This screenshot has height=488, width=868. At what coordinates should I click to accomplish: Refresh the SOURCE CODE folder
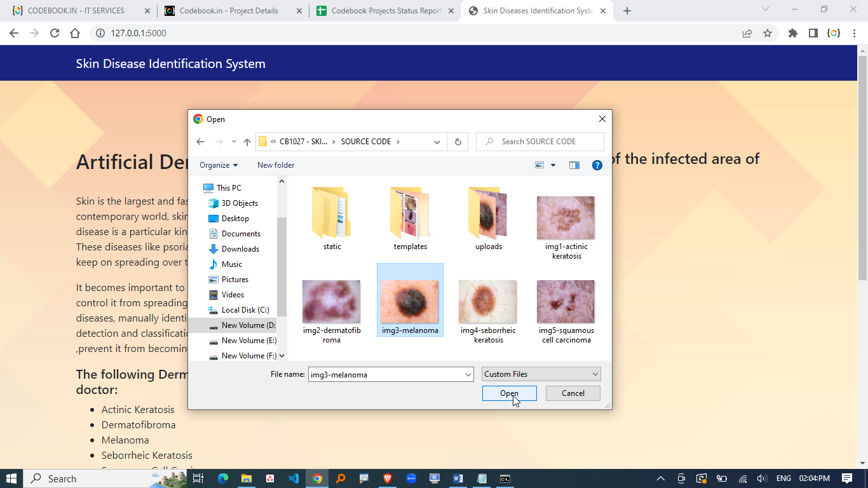[x=458, y=142]
